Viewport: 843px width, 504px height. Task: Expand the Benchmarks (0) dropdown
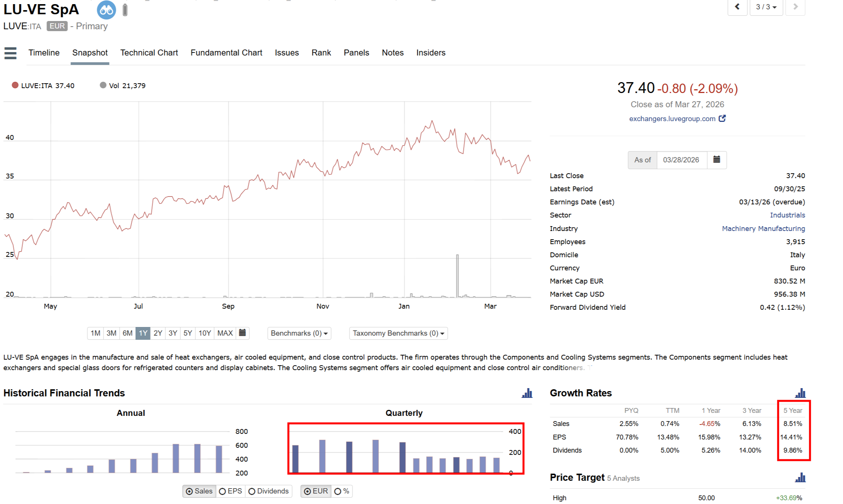[299, 333]
